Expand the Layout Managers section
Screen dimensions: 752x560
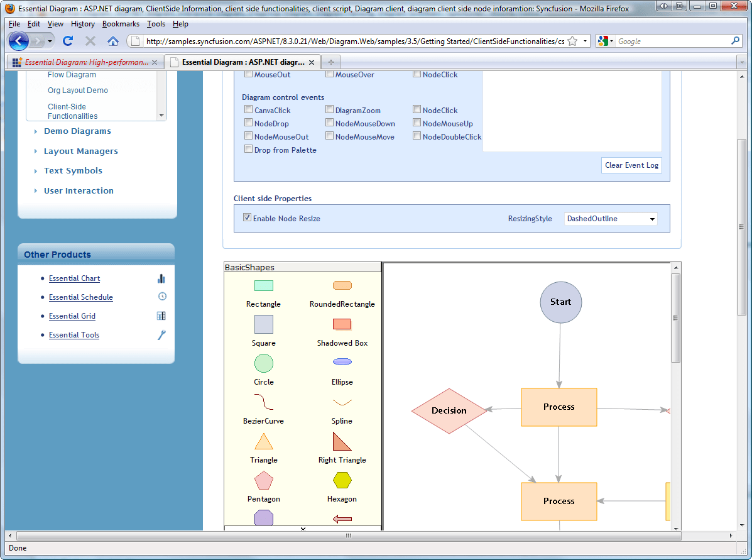coord(80,151)
